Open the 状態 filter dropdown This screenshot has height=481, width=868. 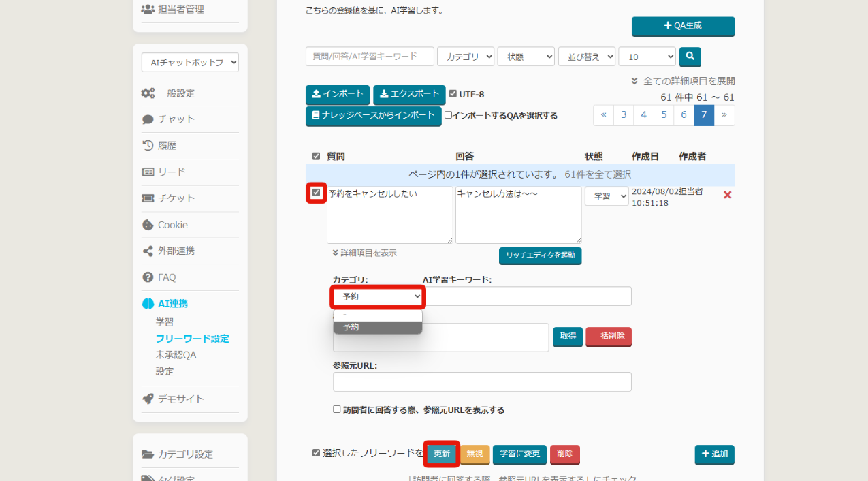[526, 57]
